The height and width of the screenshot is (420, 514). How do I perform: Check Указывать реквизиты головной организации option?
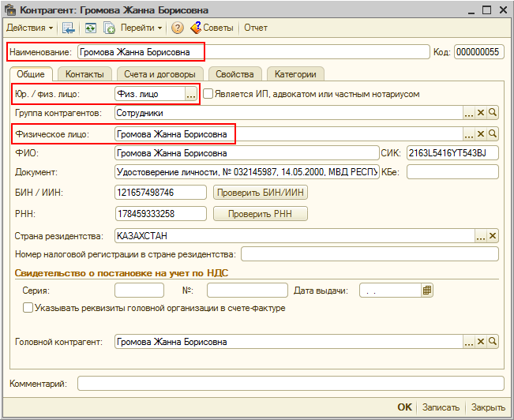tap(28, 309)
